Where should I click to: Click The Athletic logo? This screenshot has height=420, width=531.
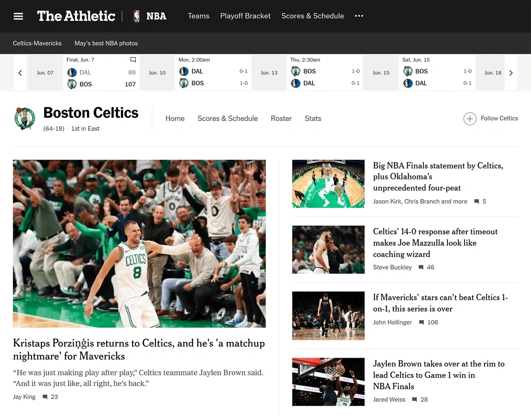pyautogui.click(x=76, y=16)
